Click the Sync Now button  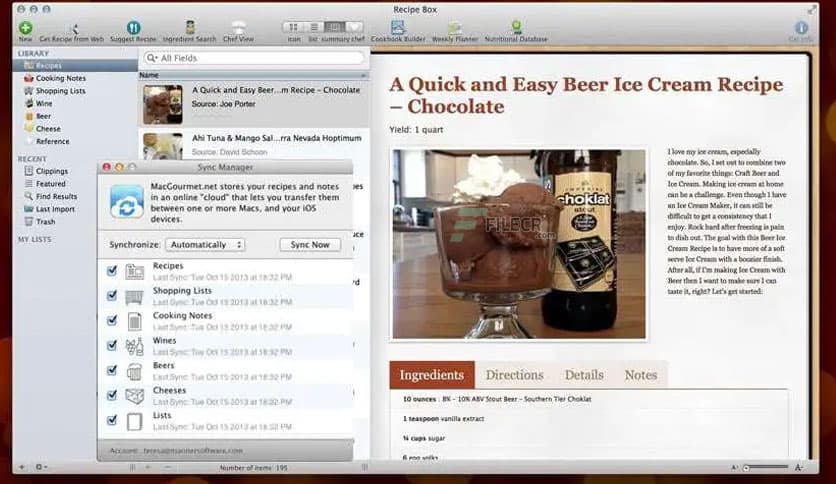point(310,245)
